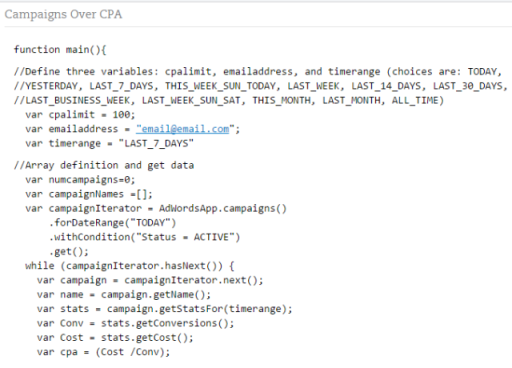Click the var campaignNames =[] line

89,194
